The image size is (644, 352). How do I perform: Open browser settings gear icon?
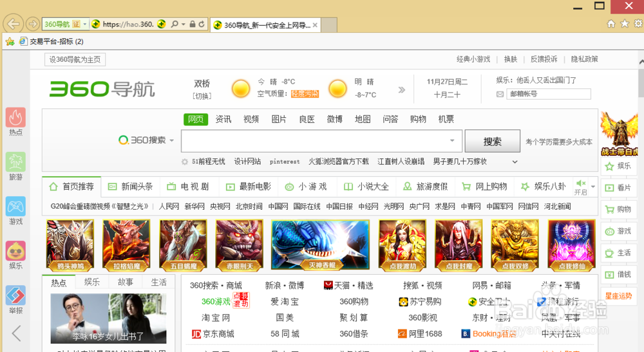coord(638,24)
